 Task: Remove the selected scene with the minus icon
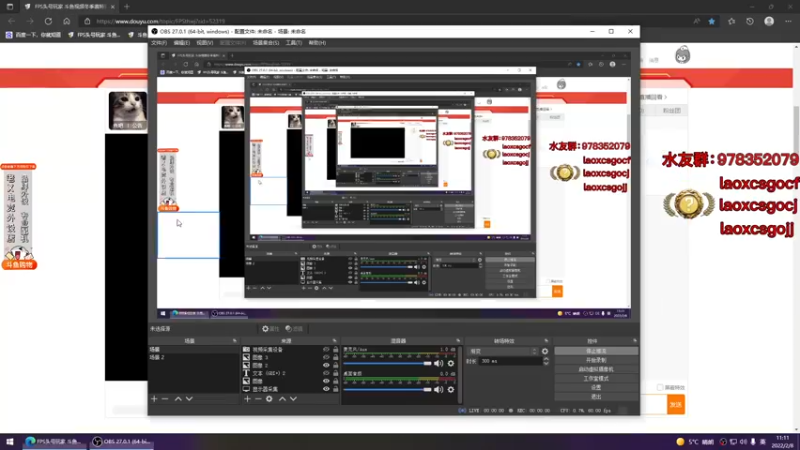point(165,398)
